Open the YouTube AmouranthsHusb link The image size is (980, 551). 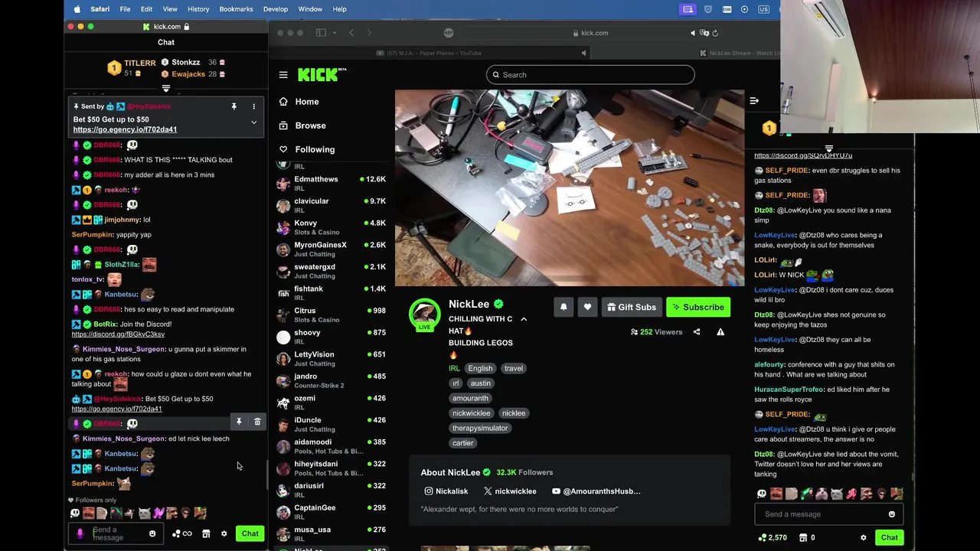tap(596, 491)
